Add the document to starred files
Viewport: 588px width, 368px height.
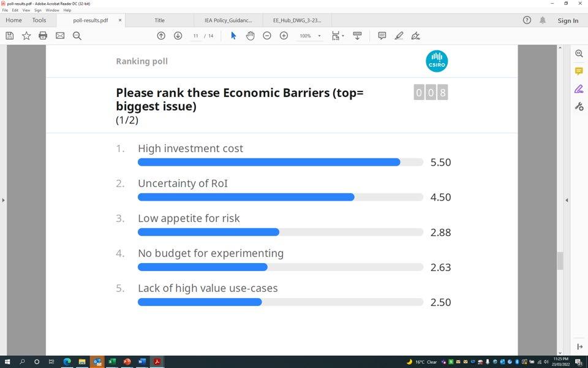pyautogui.click(x=26, y=36)
